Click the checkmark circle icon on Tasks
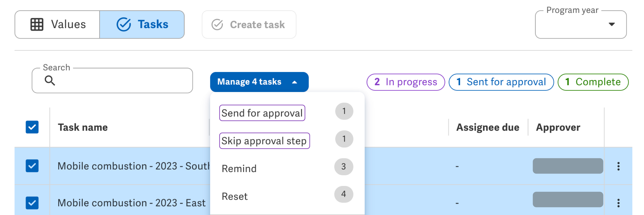 (x=124, y=25)
